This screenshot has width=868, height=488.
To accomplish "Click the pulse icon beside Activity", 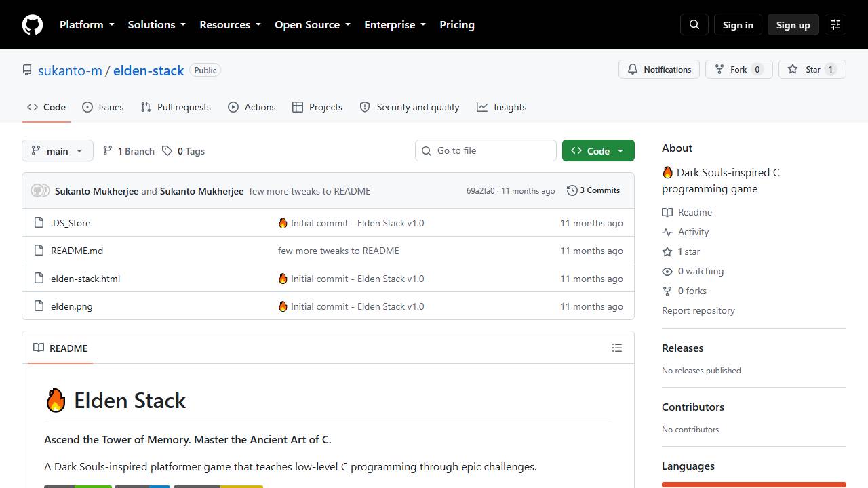I will pyautogui.click(x=667, y=232).
